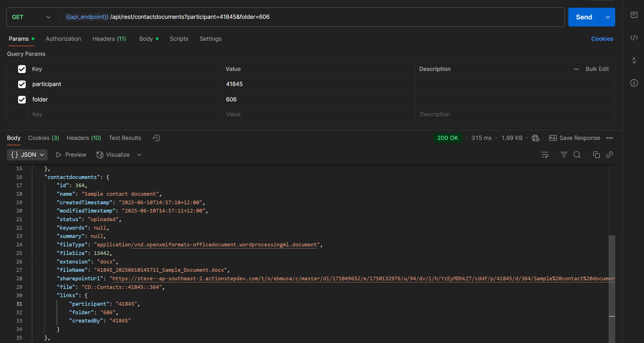644x343 pixels.
Task: Open the Send options dropdown arrow
Action: coord(608,17)
